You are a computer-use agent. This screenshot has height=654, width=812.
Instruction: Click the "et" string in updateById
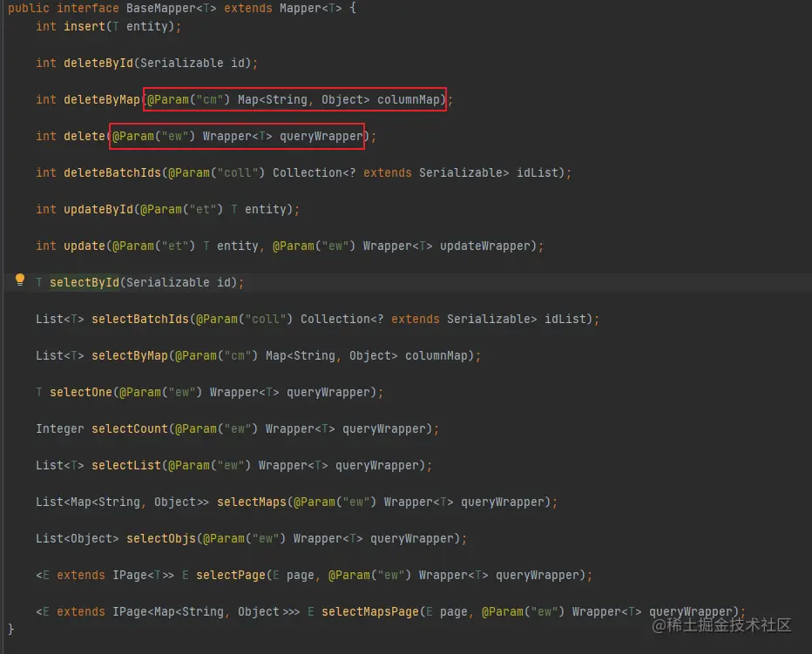(x=203, y=209)
